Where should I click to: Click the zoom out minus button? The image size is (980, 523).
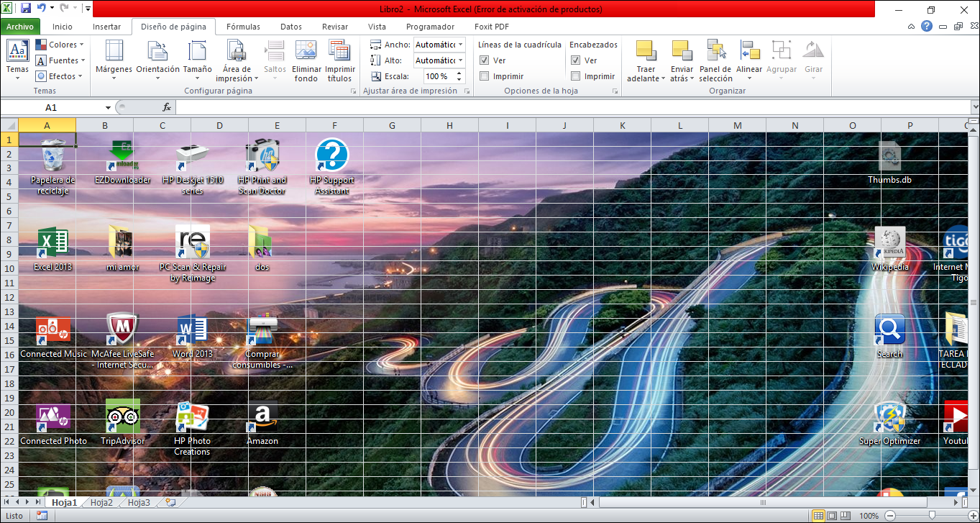[890, 516]
